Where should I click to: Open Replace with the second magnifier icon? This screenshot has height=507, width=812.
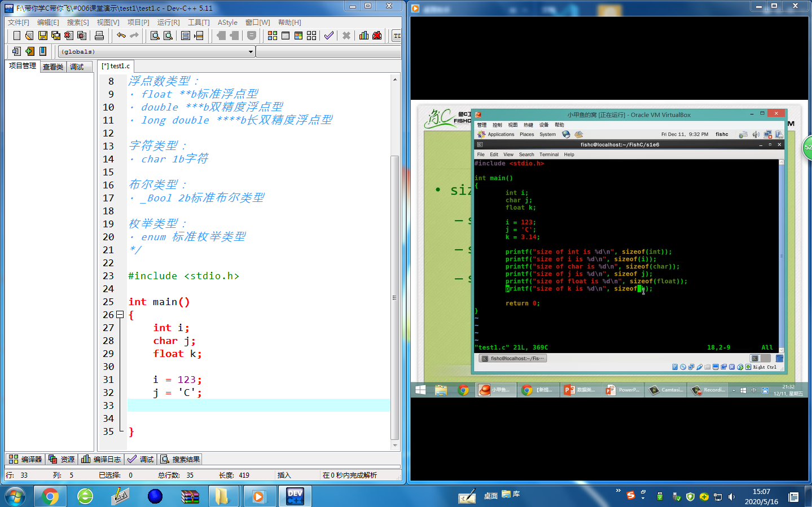168,36
